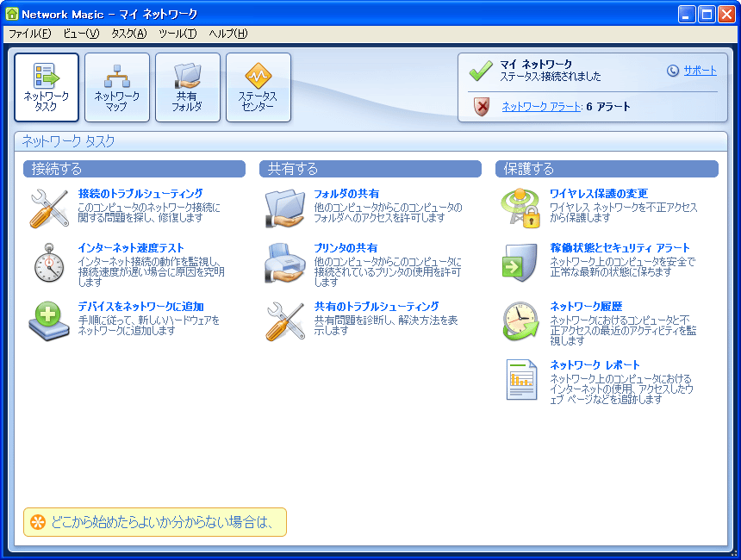Open ステータス センター tab

258,87
